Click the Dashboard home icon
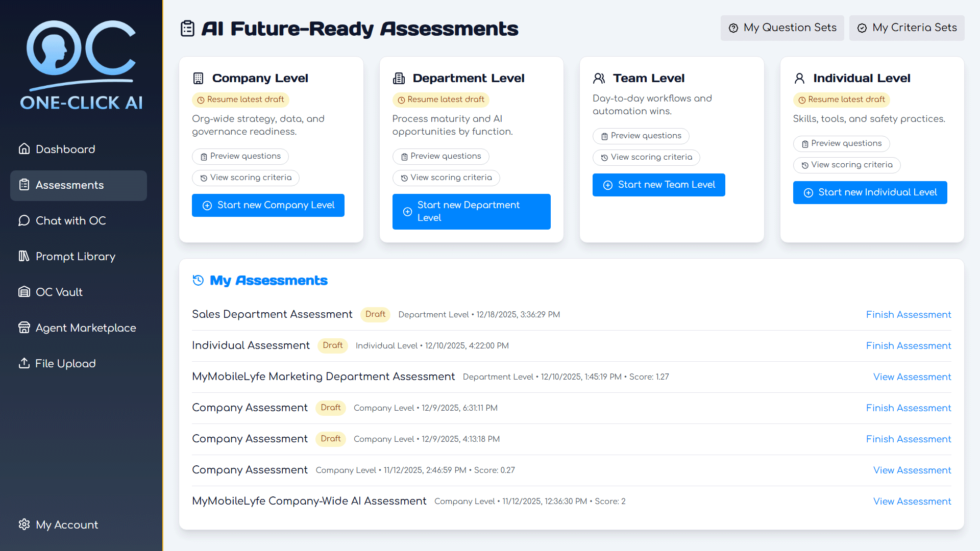Viewport: 980px width, 551px height. click(x=24, y=149)
